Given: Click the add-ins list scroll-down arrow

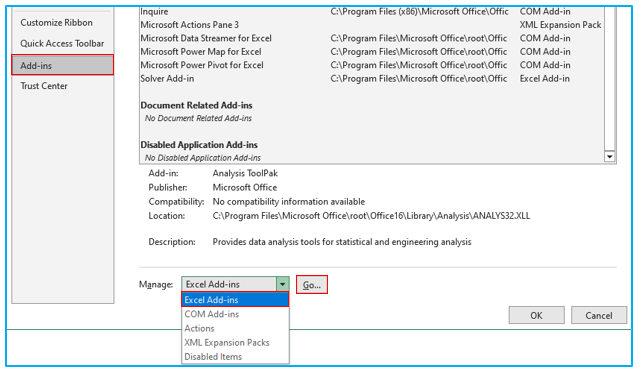Looking at the screenshot, I should (610, 157).
